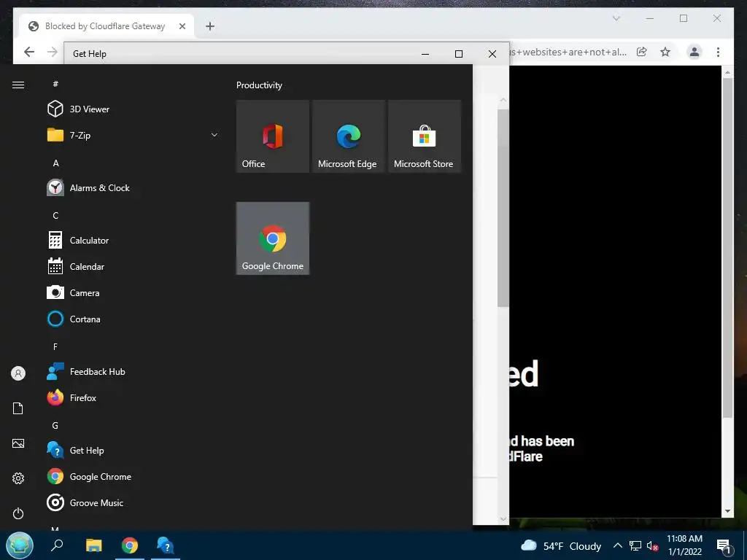Bookmark this page with the star
Viewport: 747px width, 560px height.
tap(665, 52)
